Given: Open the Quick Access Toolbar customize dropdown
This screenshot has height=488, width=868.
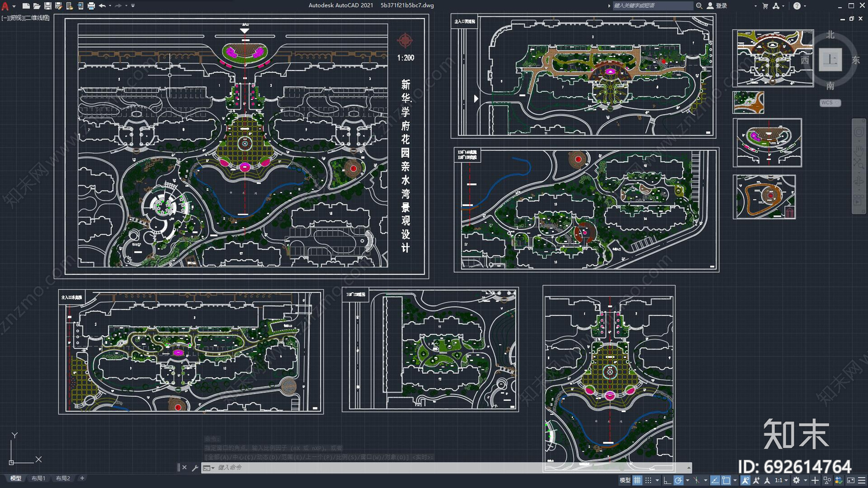Looking at the screenshot, I should pyautogui.click(x=133, y=6).
